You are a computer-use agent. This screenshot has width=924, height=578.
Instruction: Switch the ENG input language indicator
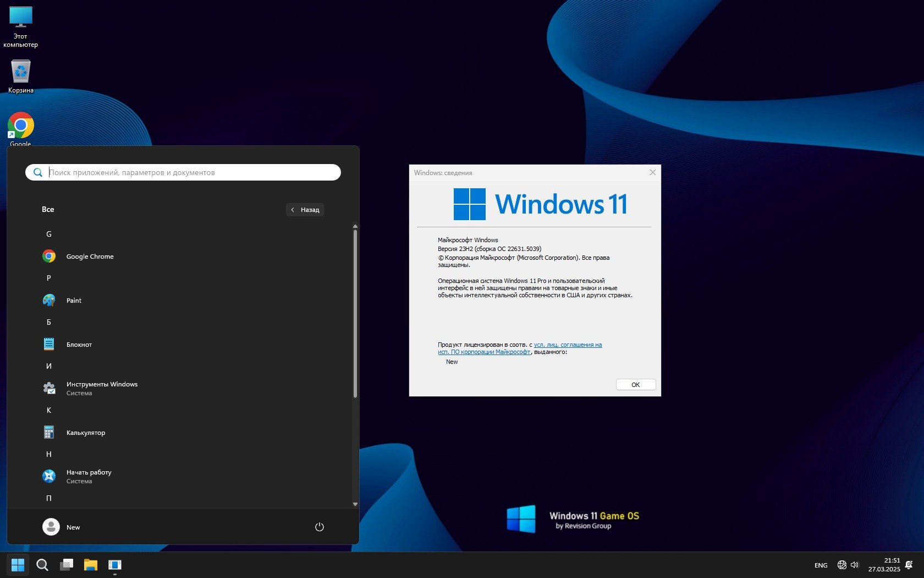[821, 565]
